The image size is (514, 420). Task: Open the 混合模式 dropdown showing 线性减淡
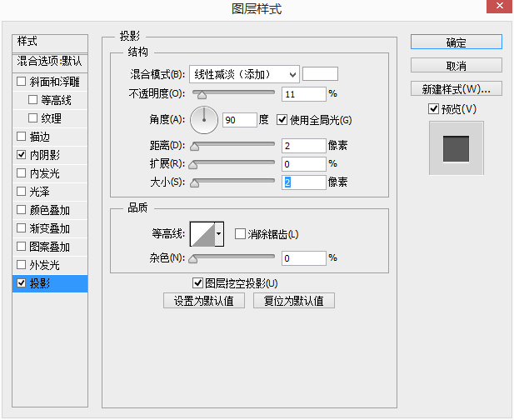(x=244, y=74)
